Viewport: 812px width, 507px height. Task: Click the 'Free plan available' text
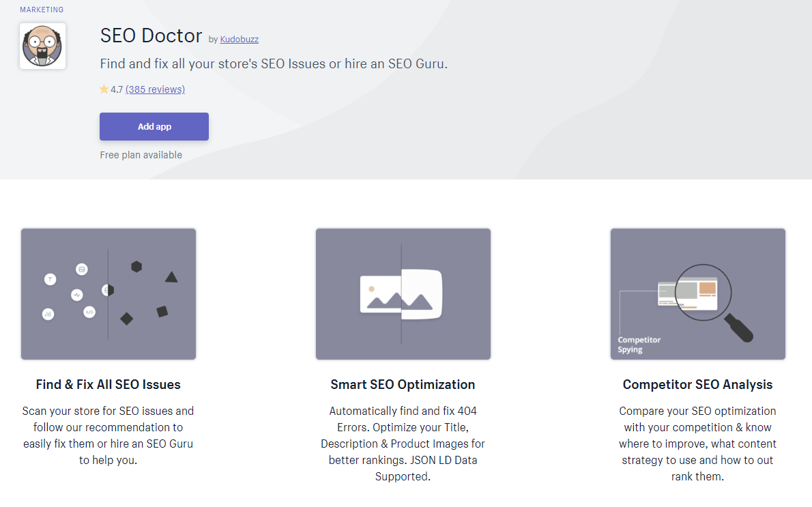click(x=141, y=155)
